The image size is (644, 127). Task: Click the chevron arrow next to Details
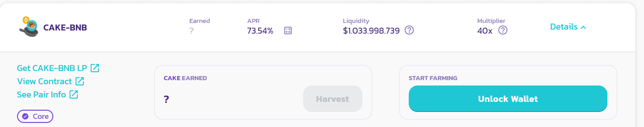583,27
